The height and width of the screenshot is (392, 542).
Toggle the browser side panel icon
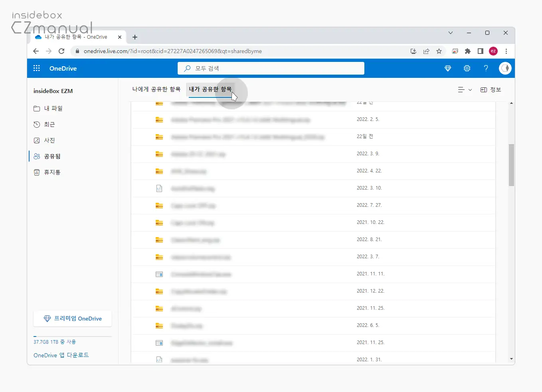pos(481,51)
